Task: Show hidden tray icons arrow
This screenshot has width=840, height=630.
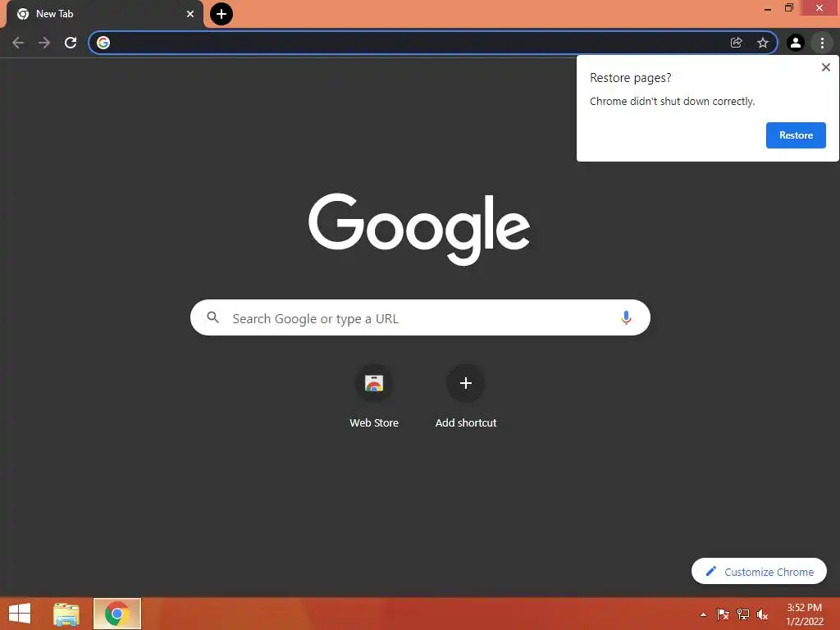Action: 703,614
